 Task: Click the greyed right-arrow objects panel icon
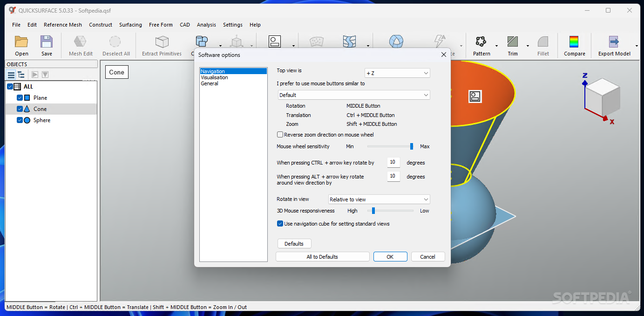[35, 75]
